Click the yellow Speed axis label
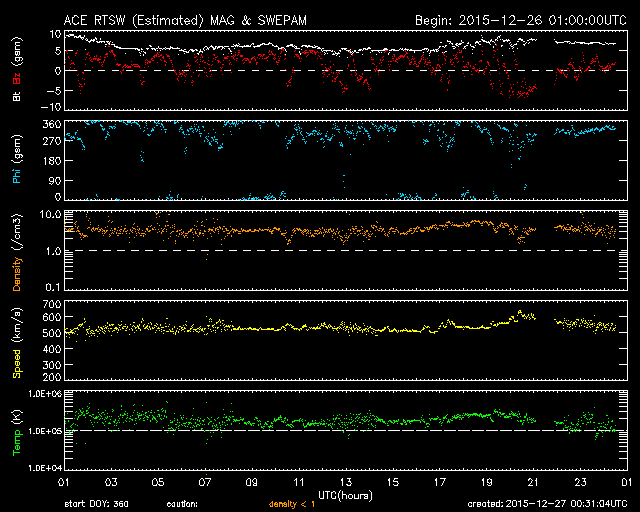The image size is (640, 512). tap(17, 342)
